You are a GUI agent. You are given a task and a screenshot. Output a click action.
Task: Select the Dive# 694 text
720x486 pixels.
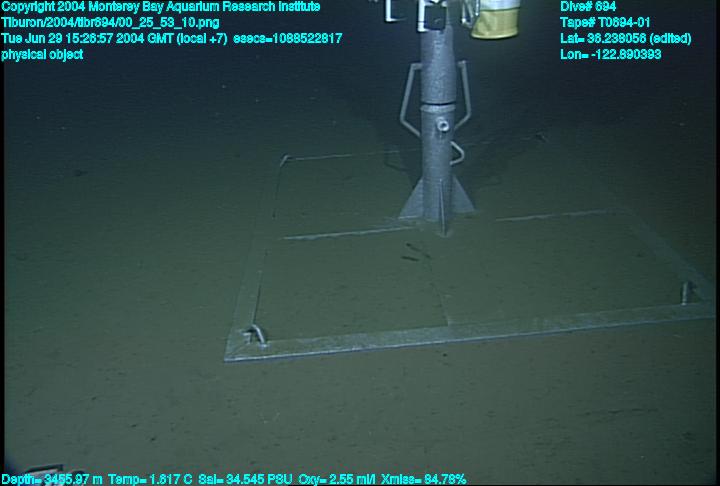pyautogui.click(x=588, y=7)
